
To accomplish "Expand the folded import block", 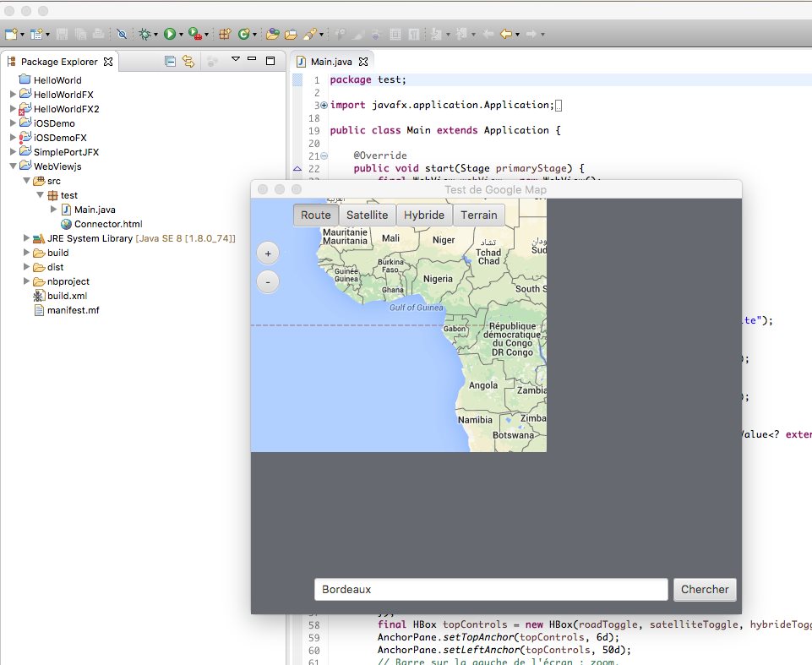I will click(324, 105).
